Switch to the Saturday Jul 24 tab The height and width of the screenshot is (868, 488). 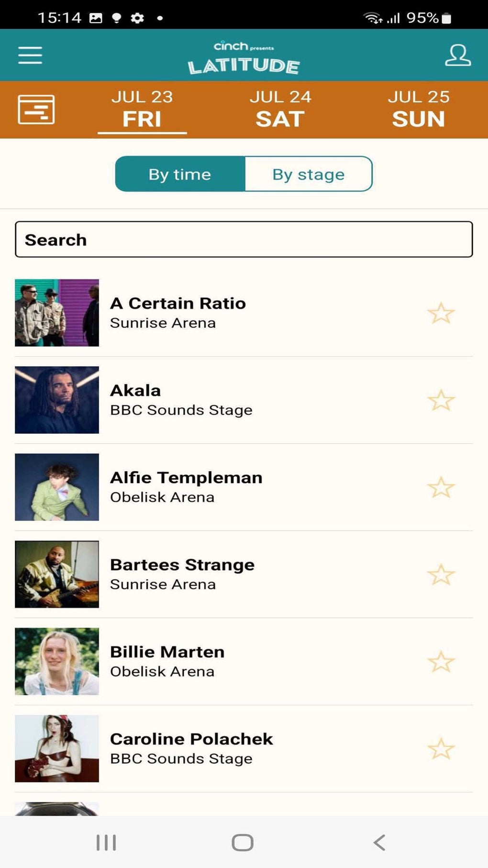click(280, 109)
